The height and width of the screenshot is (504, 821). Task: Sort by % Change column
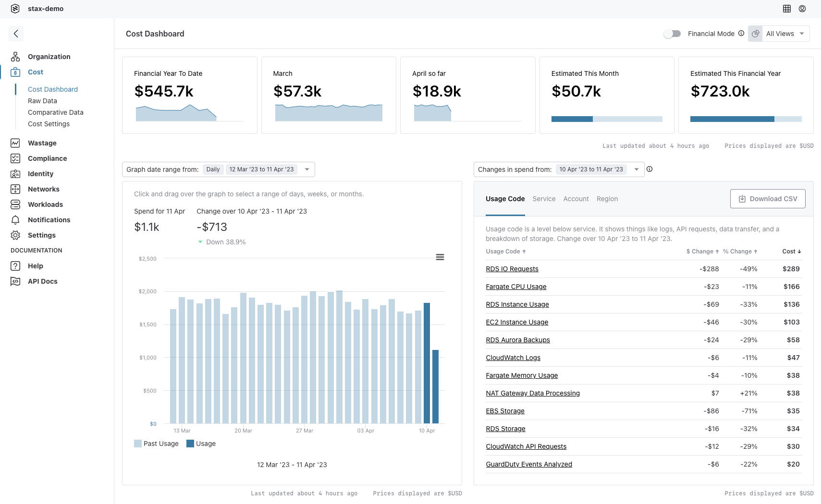click(740, 252)
